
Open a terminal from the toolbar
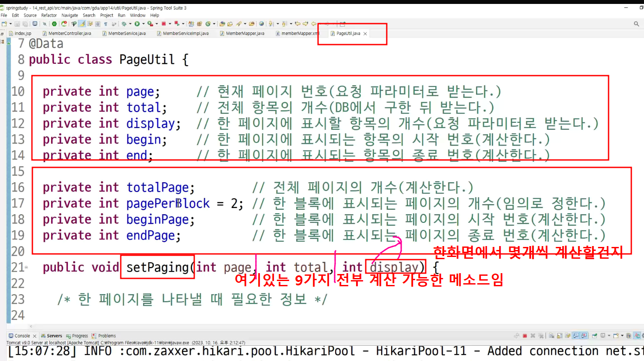click(35, 24)
